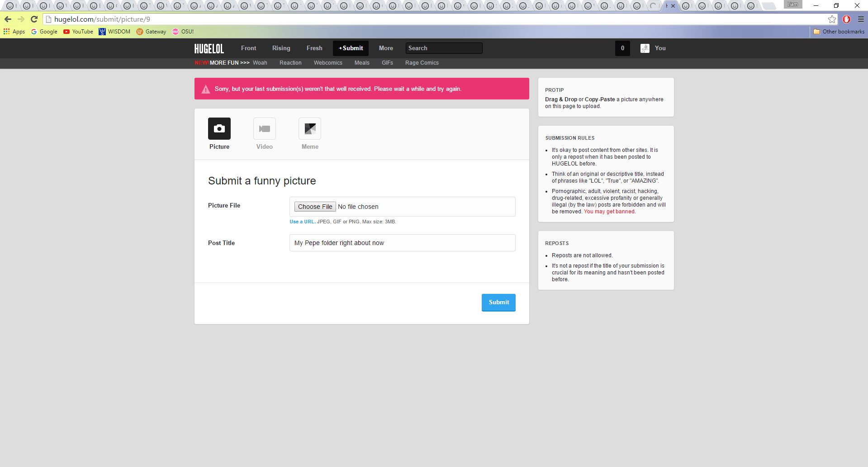Click the Opera extension icon

[x=847, y=19]
